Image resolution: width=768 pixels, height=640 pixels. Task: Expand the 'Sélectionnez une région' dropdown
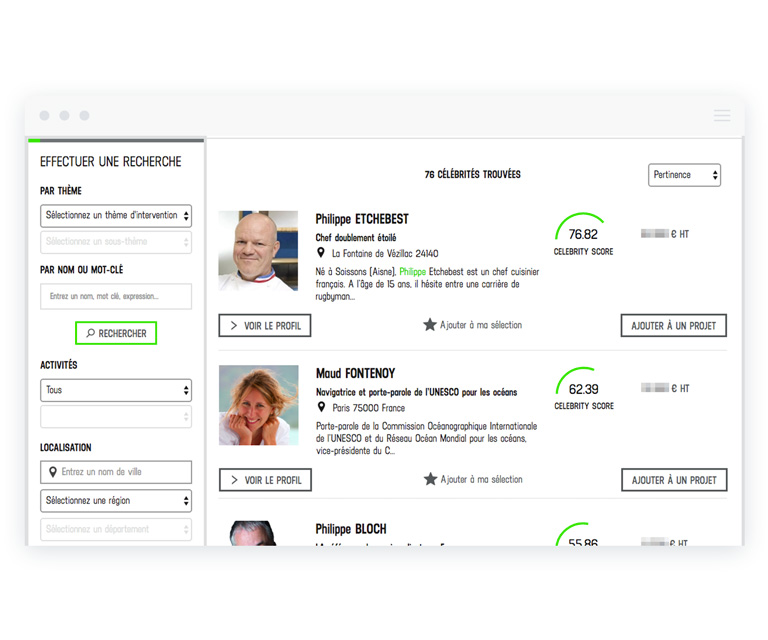tap(116, 501)
